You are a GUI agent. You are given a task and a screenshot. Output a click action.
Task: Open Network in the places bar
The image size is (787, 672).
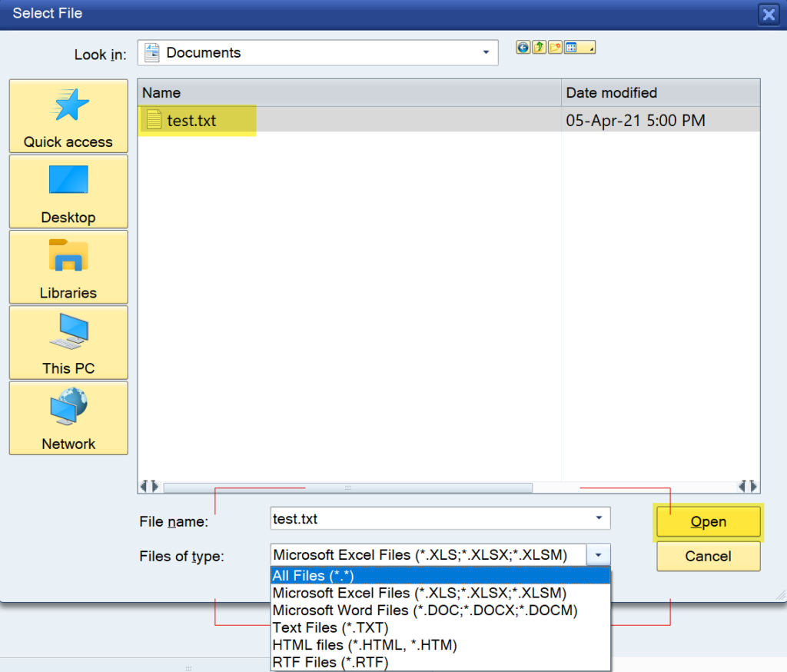tap(68, 418)
